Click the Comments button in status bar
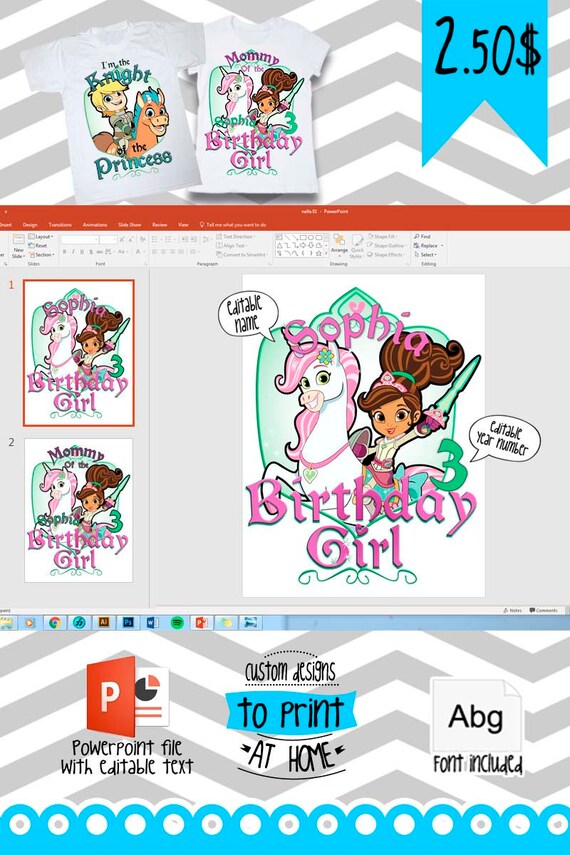 pos(543,610)
